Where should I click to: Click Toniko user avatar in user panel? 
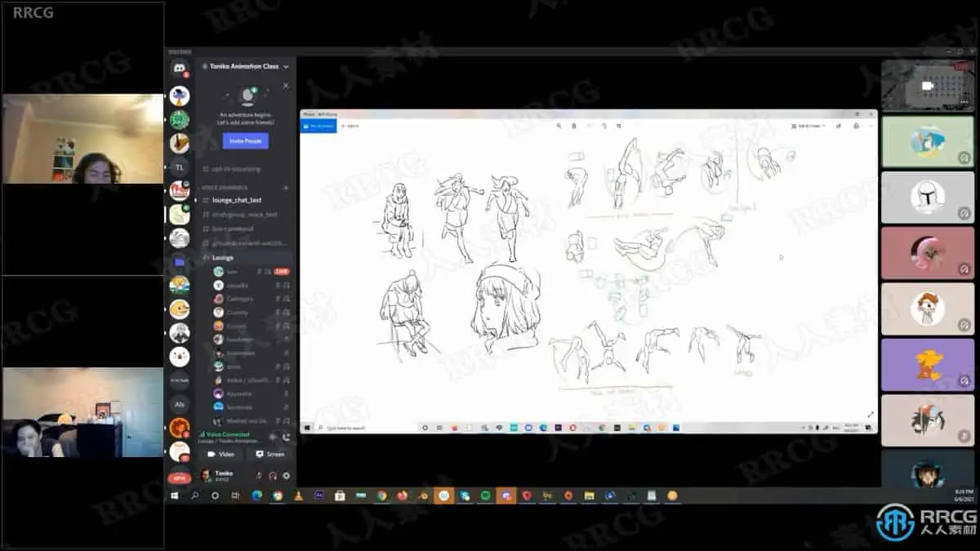click(x=205, y=475)
